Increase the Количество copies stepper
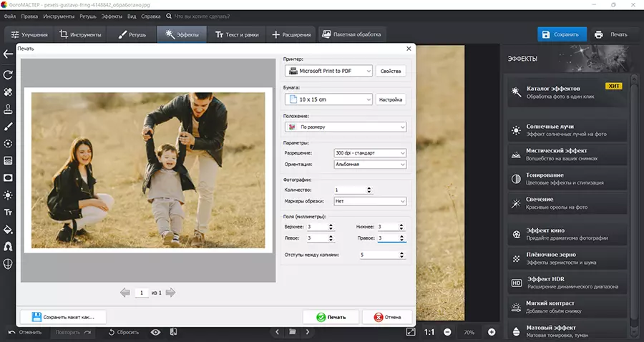Screen dimensions: 644x342 click(x=369, y=187)
